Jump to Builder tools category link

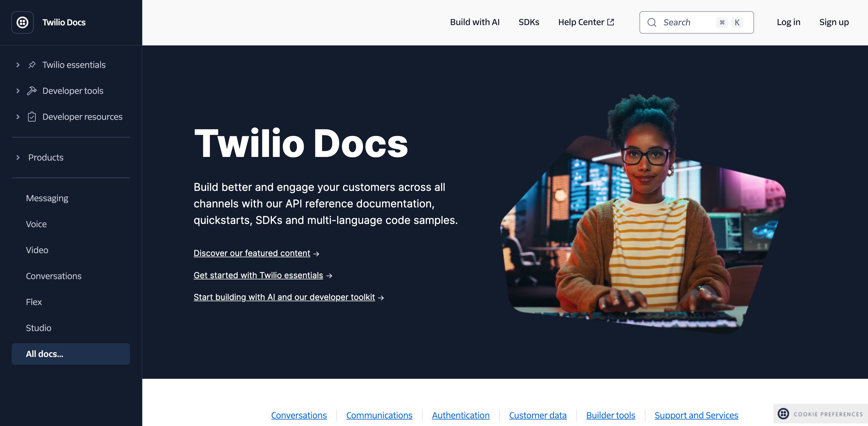tap(611, 415)
